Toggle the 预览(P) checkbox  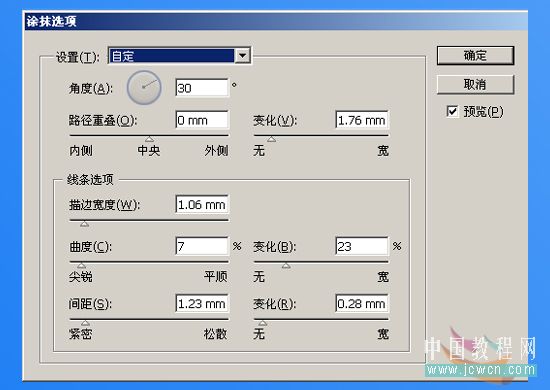[452, 112]
